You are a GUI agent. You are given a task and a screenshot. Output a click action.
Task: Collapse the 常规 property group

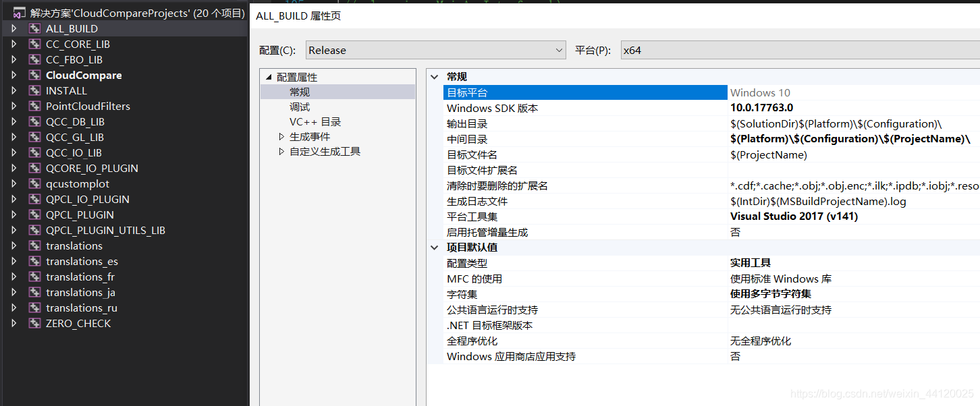pyautogui.click(x=435, y=77)
